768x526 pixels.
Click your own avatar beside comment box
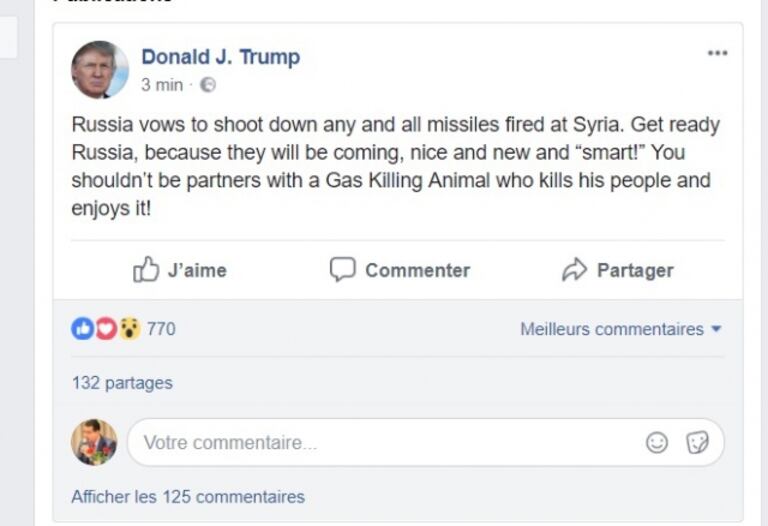pyautogui.click(x=94, y=442)
